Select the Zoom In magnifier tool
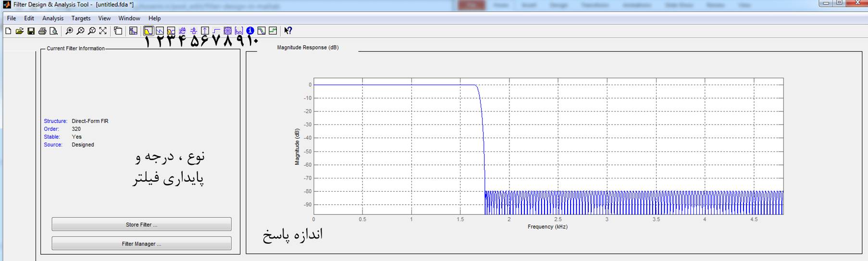The width and height of the screenshot is (868, 261). pos(69,31)
